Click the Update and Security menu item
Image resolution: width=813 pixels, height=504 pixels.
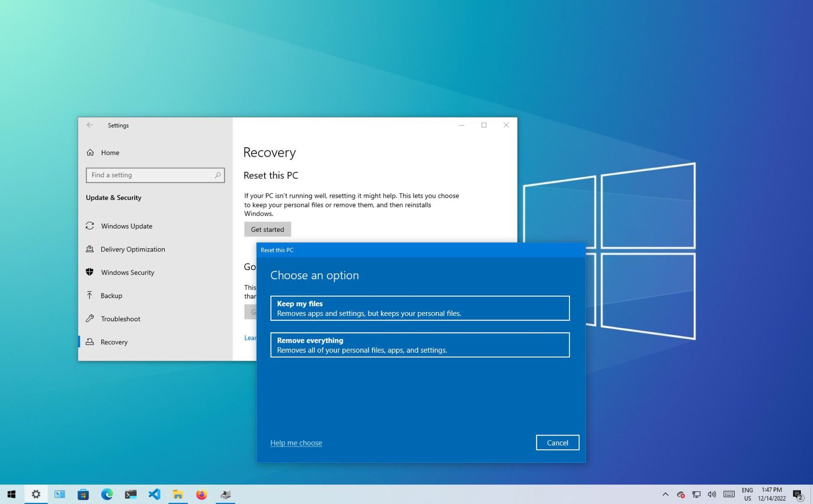click(113, 197)
